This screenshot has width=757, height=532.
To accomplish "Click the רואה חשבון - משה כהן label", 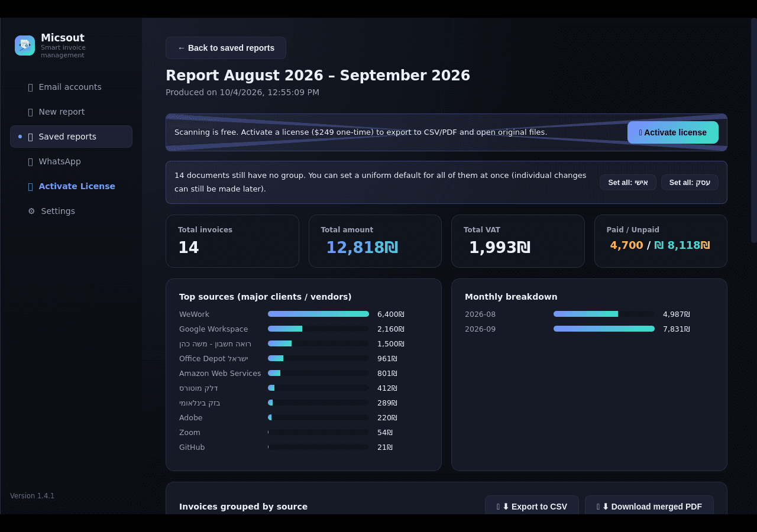I will (x=215, y=344).
